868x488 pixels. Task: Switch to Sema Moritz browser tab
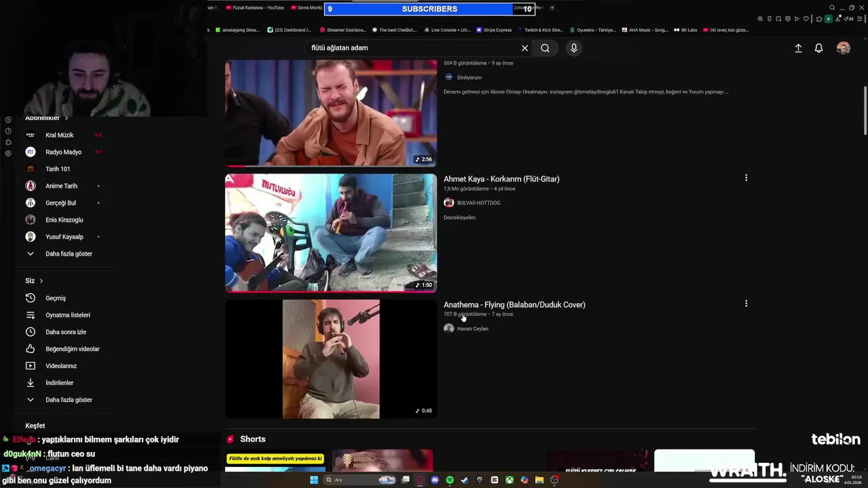click(307, 7)
